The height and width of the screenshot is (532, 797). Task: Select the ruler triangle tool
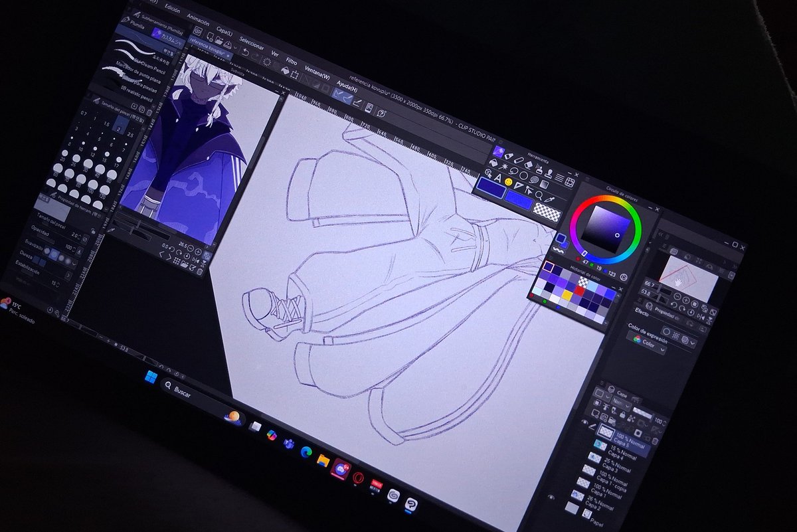[x=518, y=185]
